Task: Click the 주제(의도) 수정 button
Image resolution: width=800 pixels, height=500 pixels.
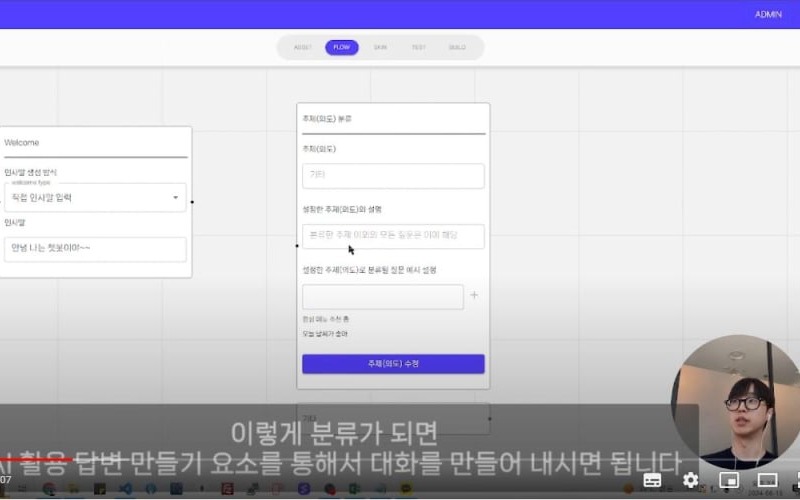Action: (x=393, y=364)
